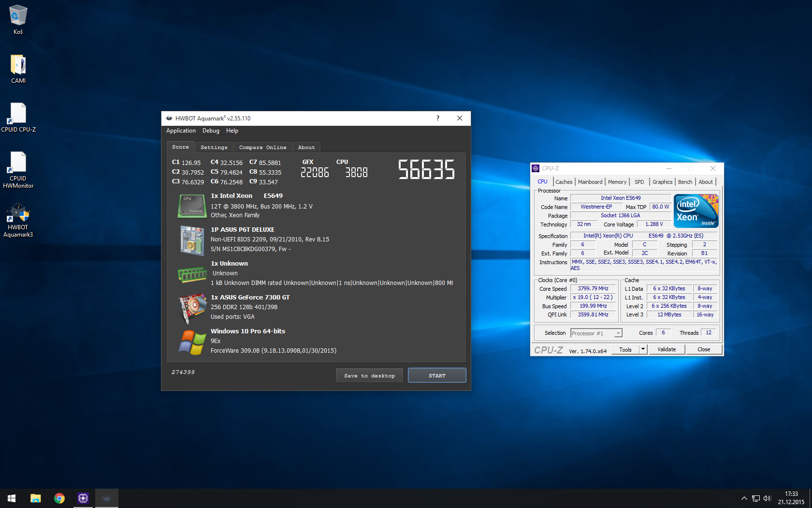Image resolution: width=812 pixels, height=508 pixels.
Task: Click the Close button in CPU-Z
Action: tap(704, 349)
